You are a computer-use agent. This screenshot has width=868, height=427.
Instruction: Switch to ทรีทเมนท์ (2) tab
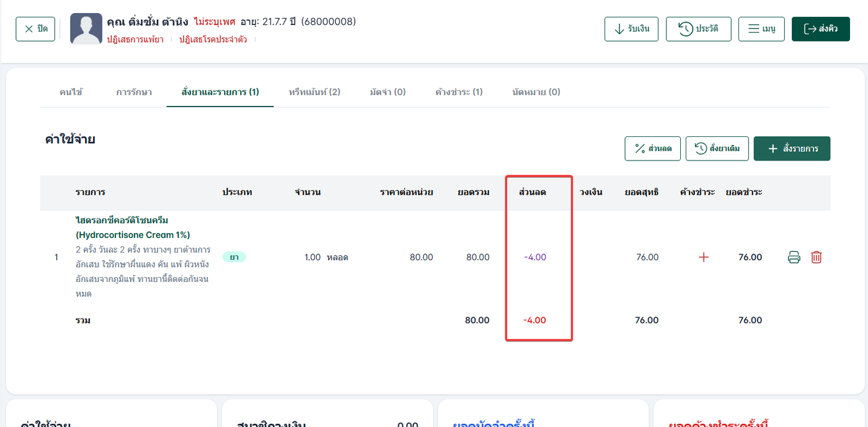314,92
